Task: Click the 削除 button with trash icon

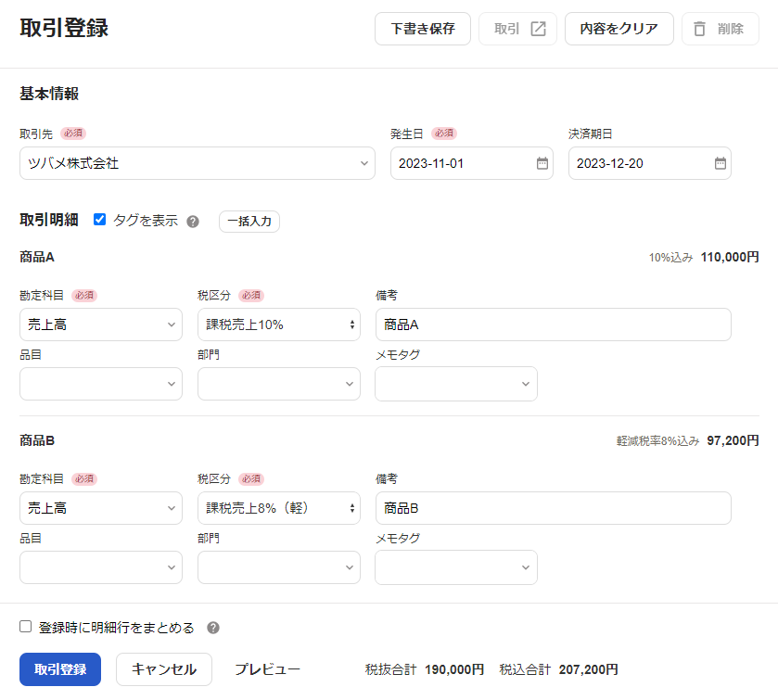Action: (x=720, y=29)
